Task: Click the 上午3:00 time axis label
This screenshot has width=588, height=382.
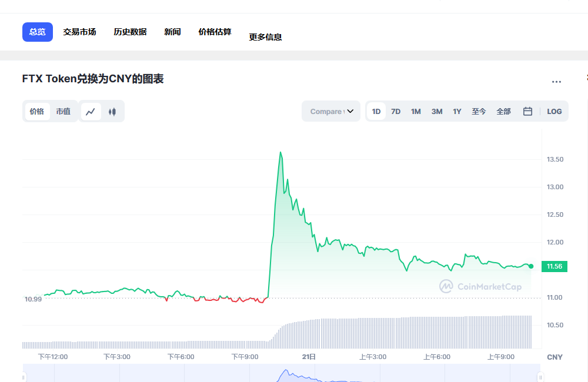Action: click(373, 357)
